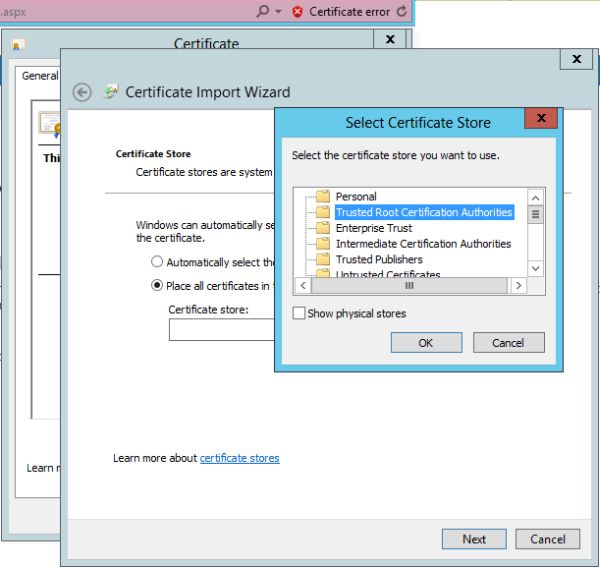The image size is (600, 567).
Task: Select Trusted Root Certification Authorities in tree
Action: click(x=423, y=213)
